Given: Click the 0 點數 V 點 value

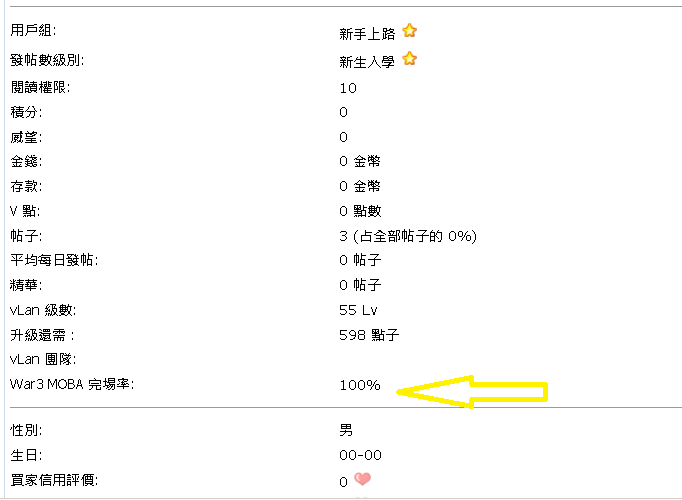Looking at the screenshot, I should [x=360, y=211].
